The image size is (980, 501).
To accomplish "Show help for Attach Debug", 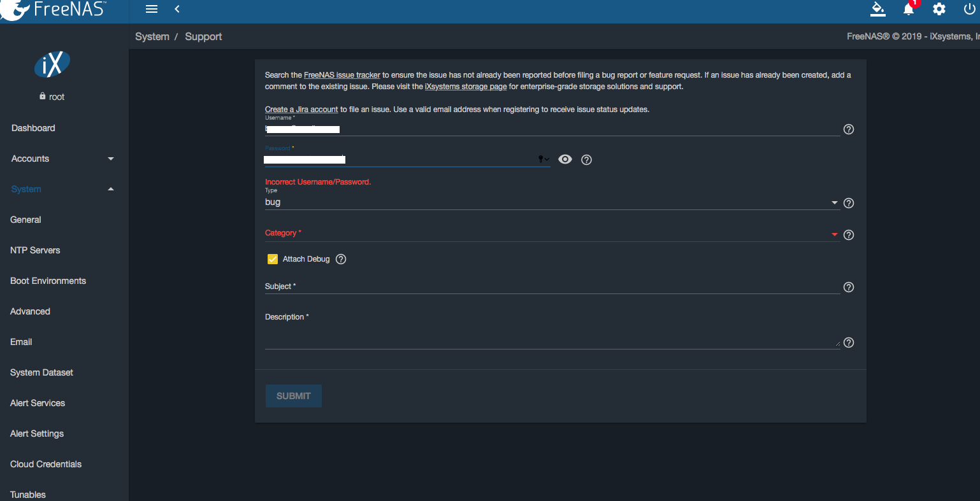I will tap(341, 259).
